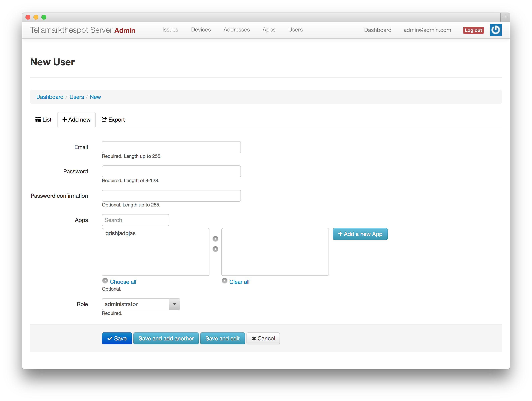
Task: Click the Choose all arrow icon
Action: (x=105, y=281)
